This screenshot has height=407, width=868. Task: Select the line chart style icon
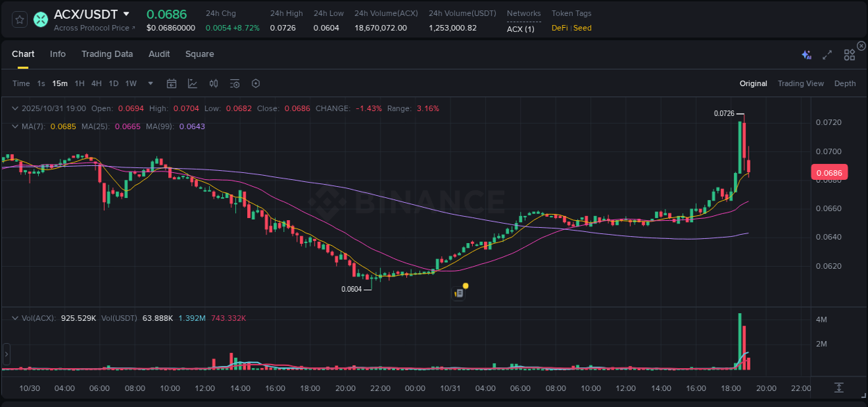coord(192,83)
